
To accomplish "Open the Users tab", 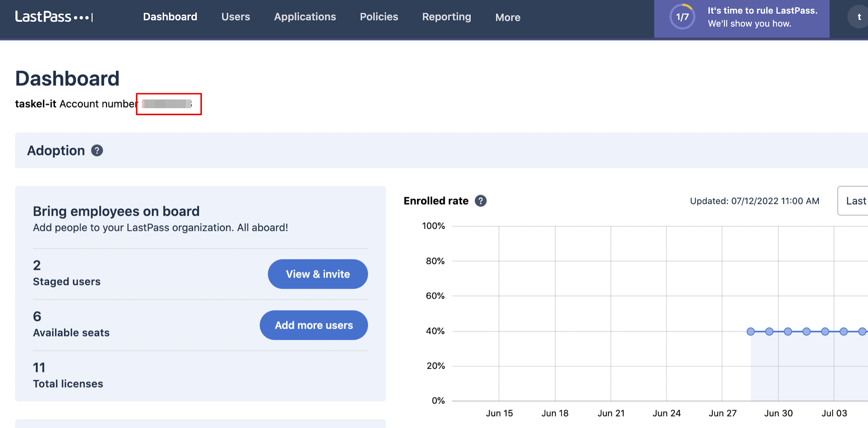I will pos(236,17).
